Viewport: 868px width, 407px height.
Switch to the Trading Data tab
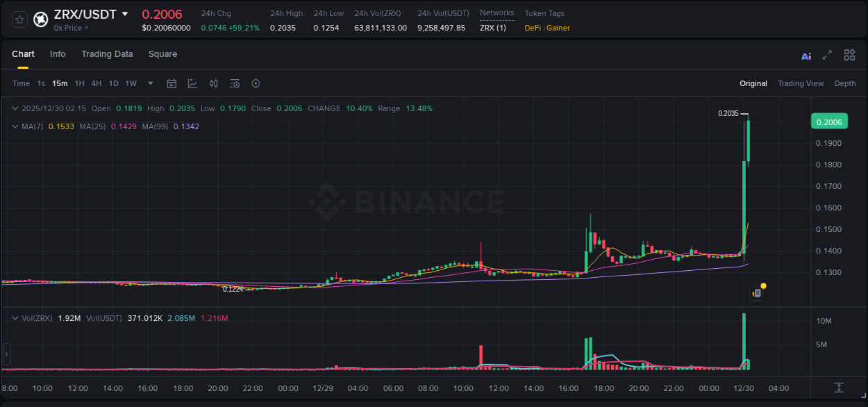(107, 54)
